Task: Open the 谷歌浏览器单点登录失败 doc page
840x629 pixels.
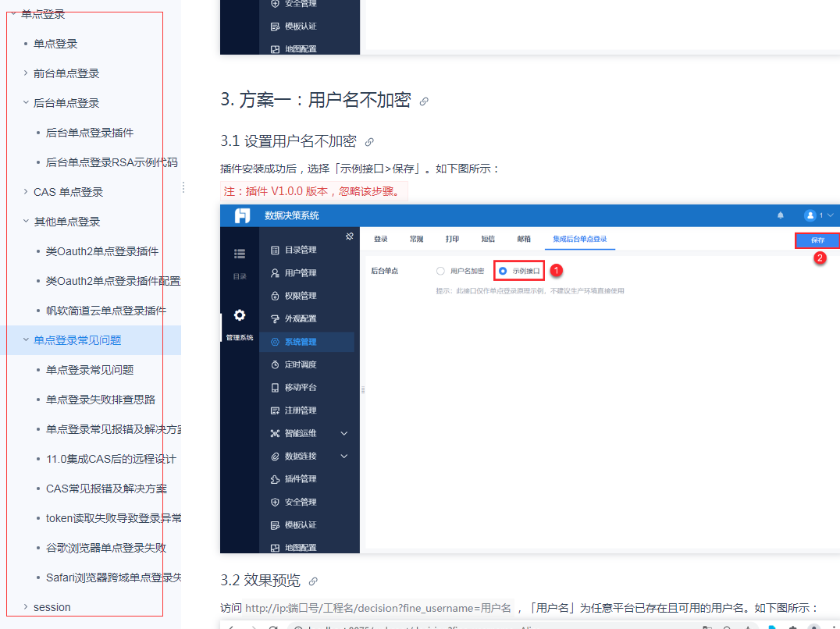Action: coord(106,548)
